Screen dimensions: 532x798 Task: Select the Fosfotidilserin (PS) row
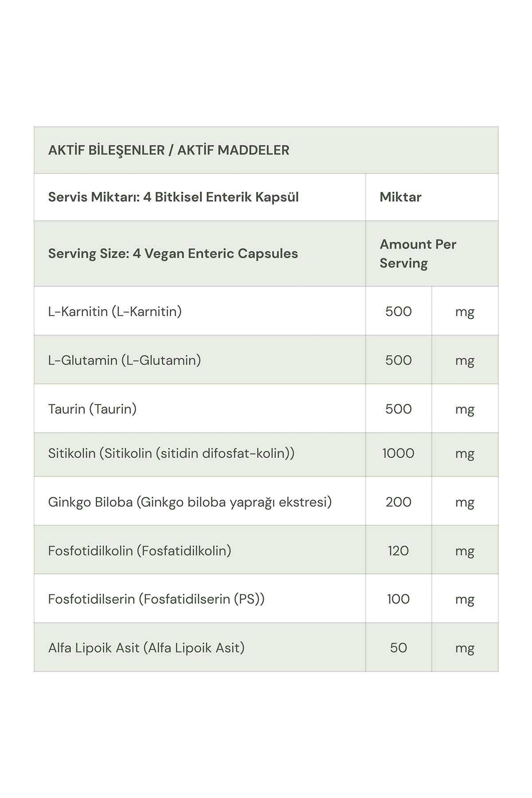[x=156, y=599]
